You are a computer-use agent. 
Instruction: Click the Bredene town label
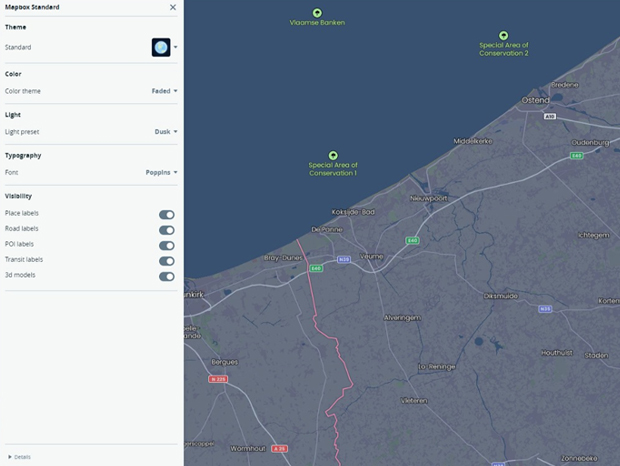565,85
